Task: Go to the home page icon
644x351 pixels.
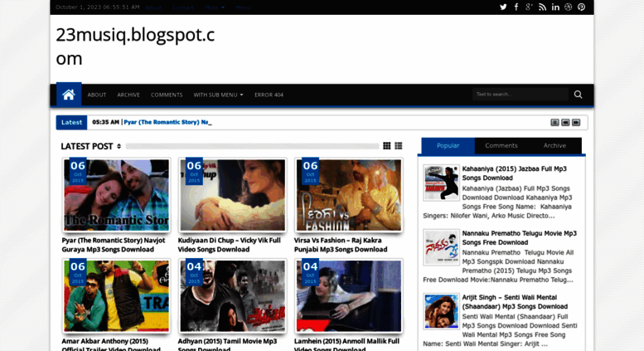Action: (69, 95)
